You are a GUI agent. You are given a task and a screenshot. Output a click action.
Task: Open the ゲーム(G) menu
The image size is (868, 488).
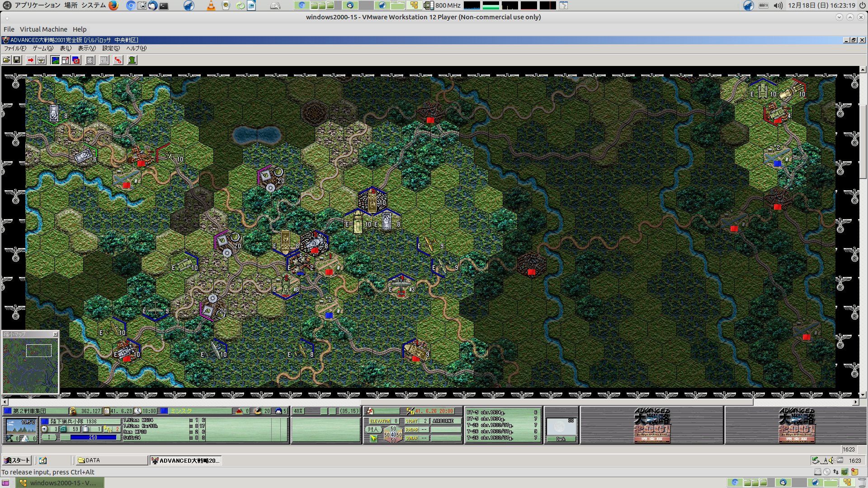(x=43, y=48)
